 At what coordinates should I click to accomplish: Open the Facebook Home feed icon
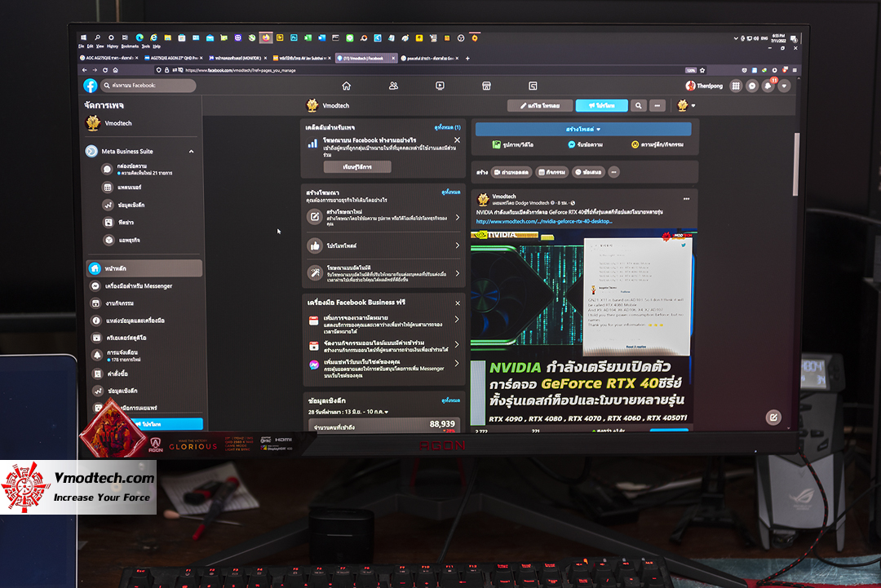coord(346,86)
